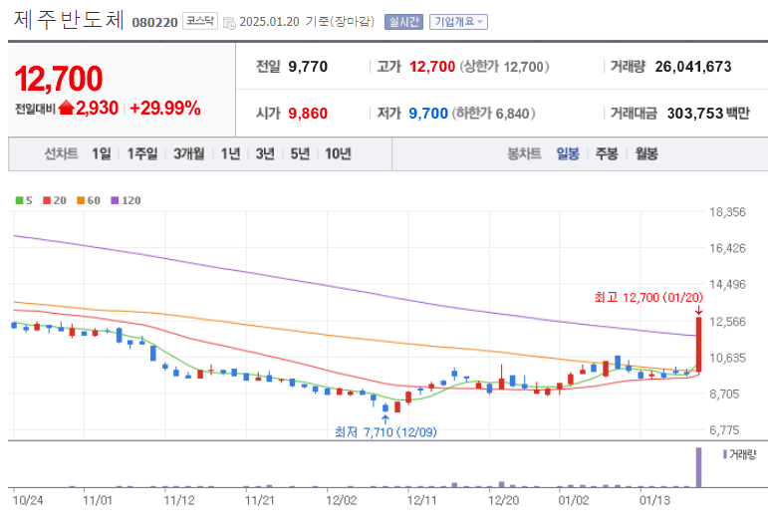The width and height of the screenshot is (768, 532).
Task: Click the 선차트 label
Action: coord(61,153)
